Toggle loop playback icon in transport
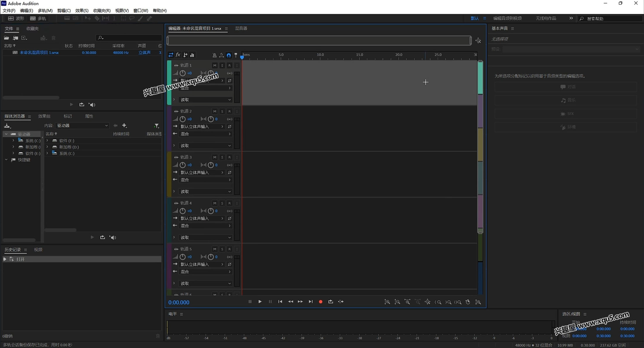Image resolution: width=644 pixels, height=348 pixels. point(330,302)
